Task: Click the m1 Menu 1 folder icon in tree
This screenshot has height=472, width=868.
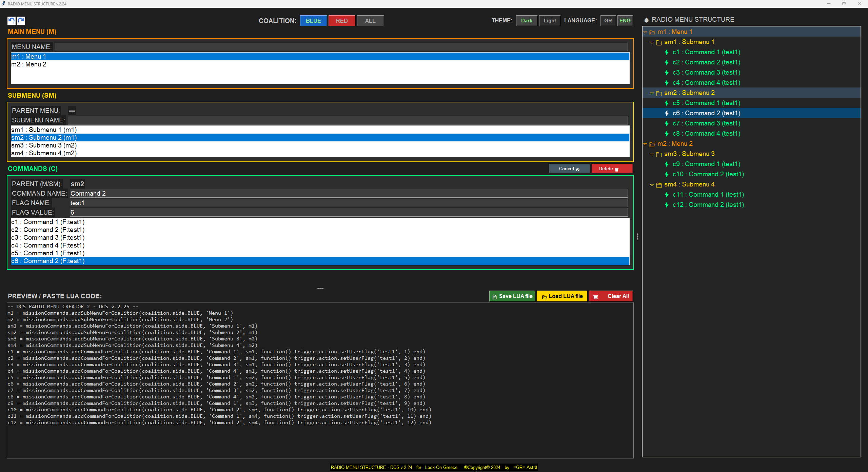Action: click(x=652, y=33)
